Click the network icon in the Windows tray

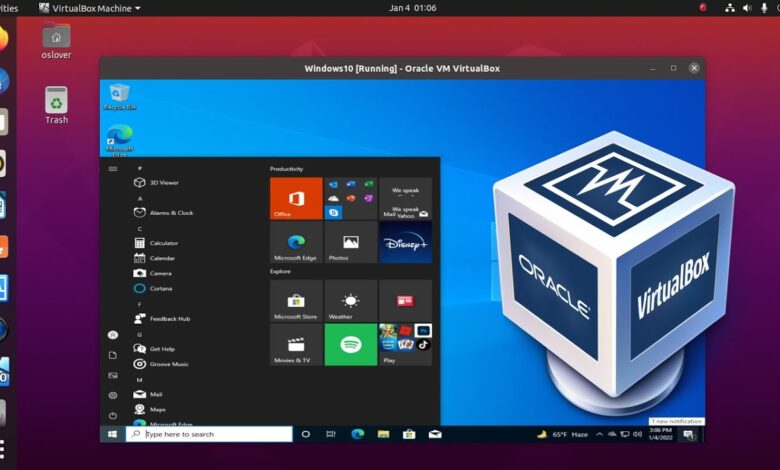[x=625, y=434]
